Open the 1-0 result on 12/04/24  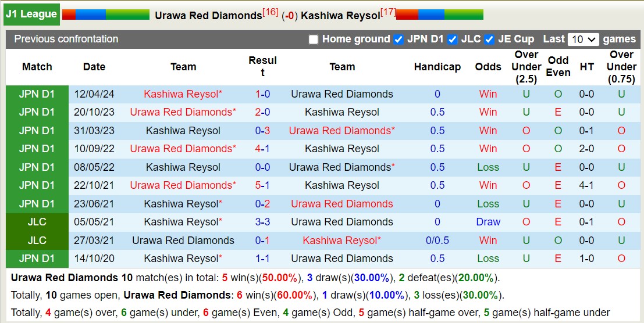click(x=262, y=94)
